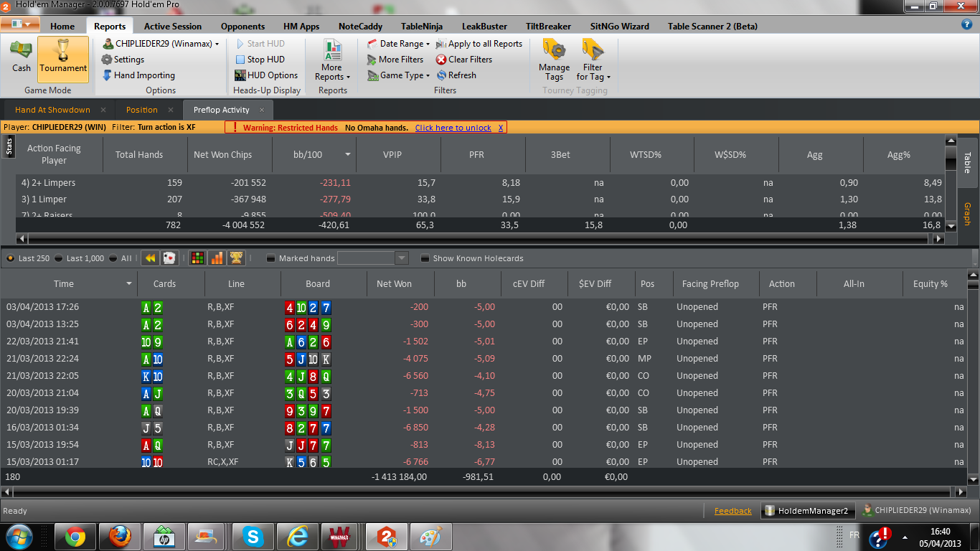Switch to Table view side tab
The height and width of the screenshot is (551, 980).
(x=966, y=164)
